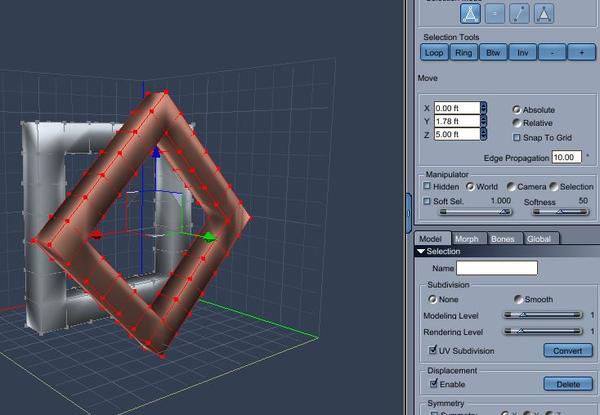
Task: Click the Rendering Level slider
Action: (543, 331)
